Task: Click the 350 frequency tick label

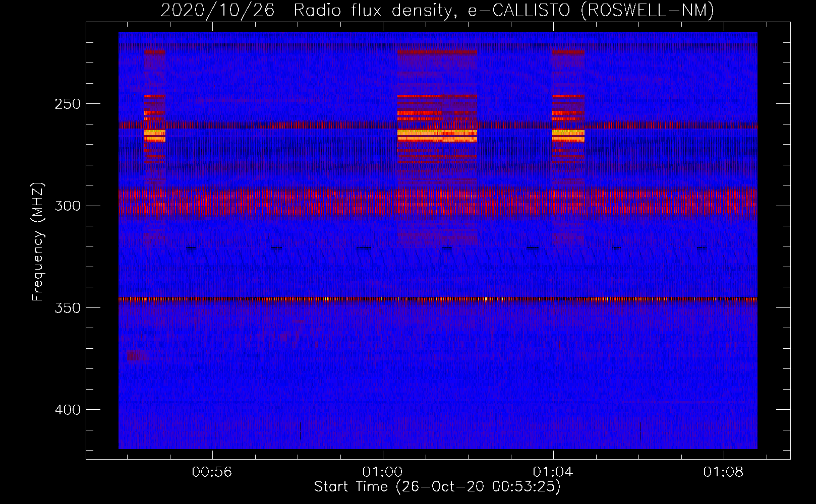Action: (x=68, y=308)
